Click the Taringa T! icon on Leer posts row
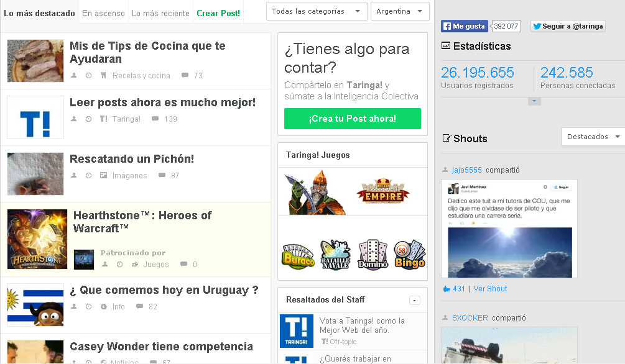 104,119
